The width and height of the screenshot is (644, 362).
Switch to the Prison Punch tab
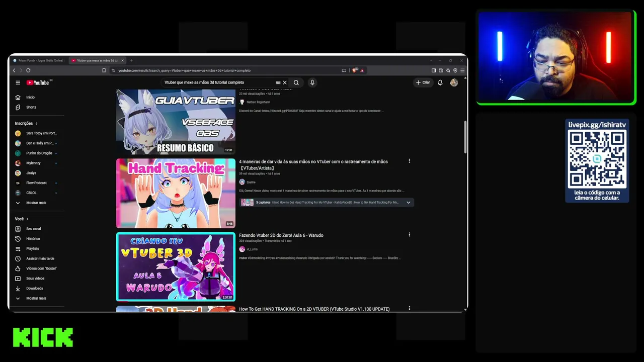tap(38, 60)
